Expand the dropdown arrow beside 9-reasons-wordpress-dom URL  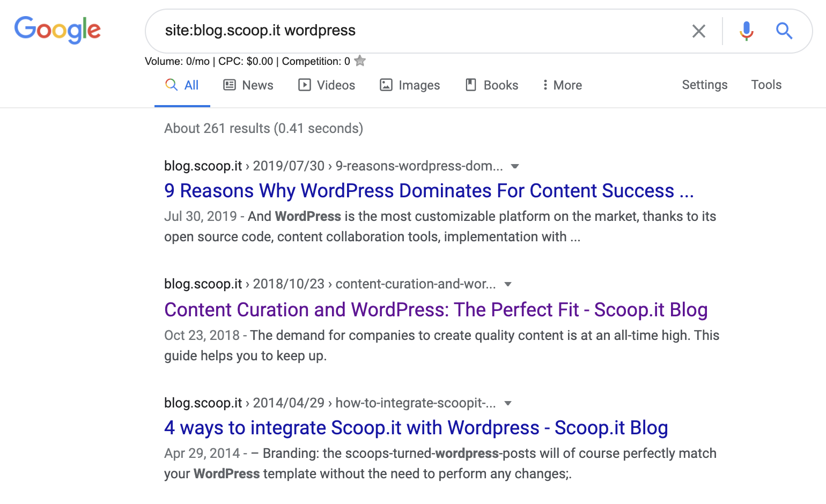[515, 166]
